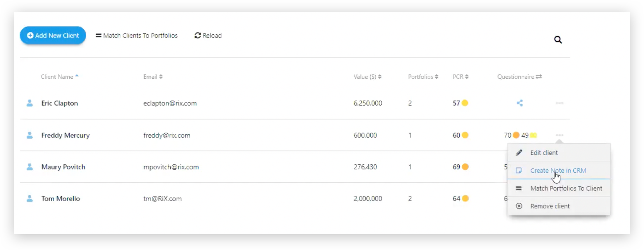Click Eric Clapton's share questionnaire icon
The image size is (644, 250).
pyautogui.click(x=520, y=103)
